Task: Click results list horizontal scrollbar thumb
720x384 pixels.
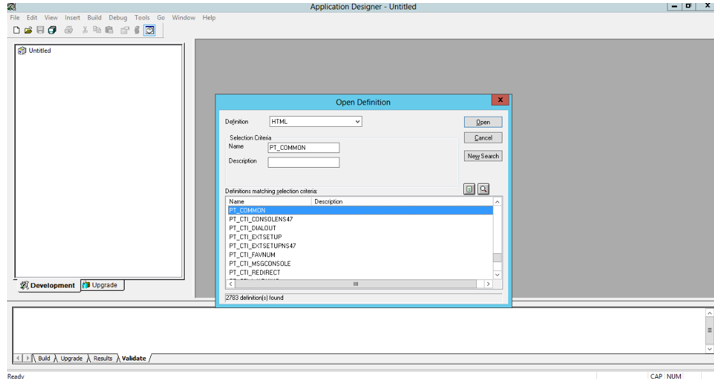Action: pyautogui.click(x=356, y=284)
